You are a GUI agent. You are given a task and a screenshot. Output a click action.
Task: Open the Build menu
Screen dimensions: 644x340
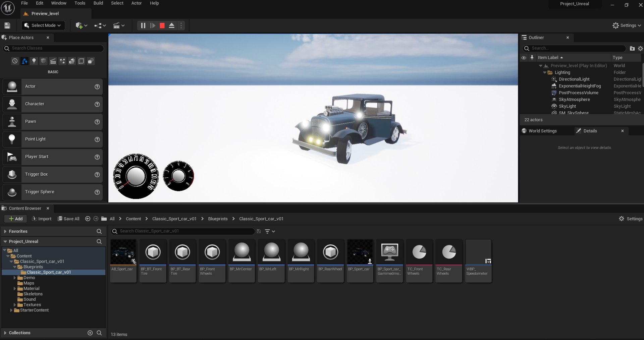coord(98,3)
